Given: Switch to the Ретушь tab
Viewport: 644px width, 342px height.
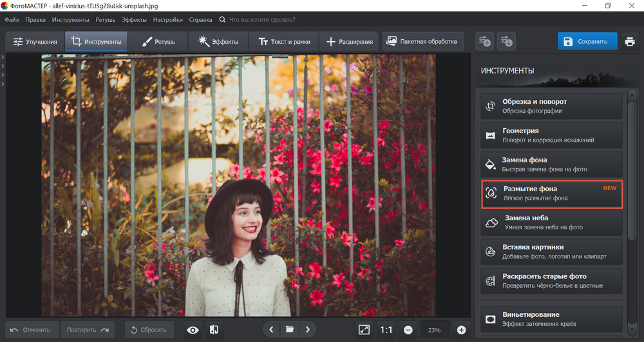Looking at the screenshot, I should tap(158, 42).
